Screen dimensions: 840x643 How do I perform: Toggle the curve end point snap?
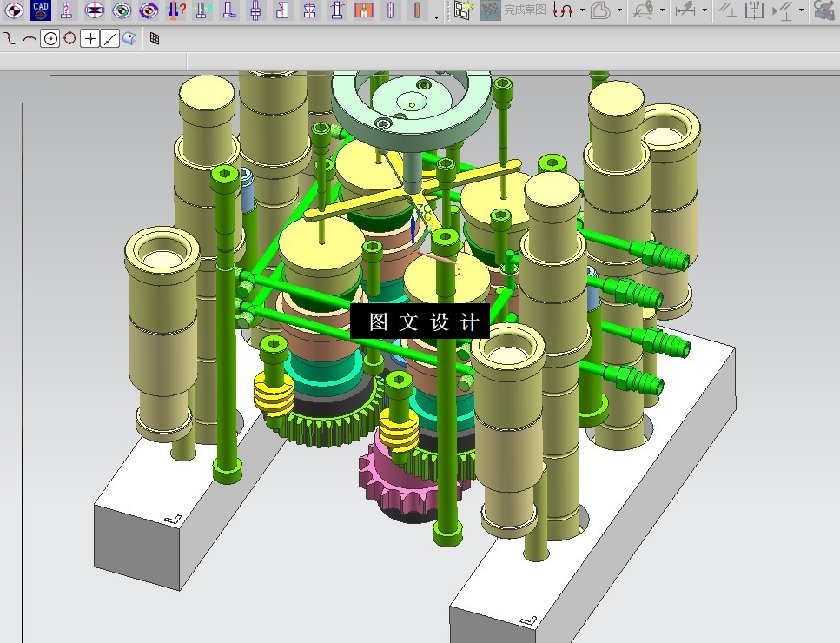click(10, 38)
